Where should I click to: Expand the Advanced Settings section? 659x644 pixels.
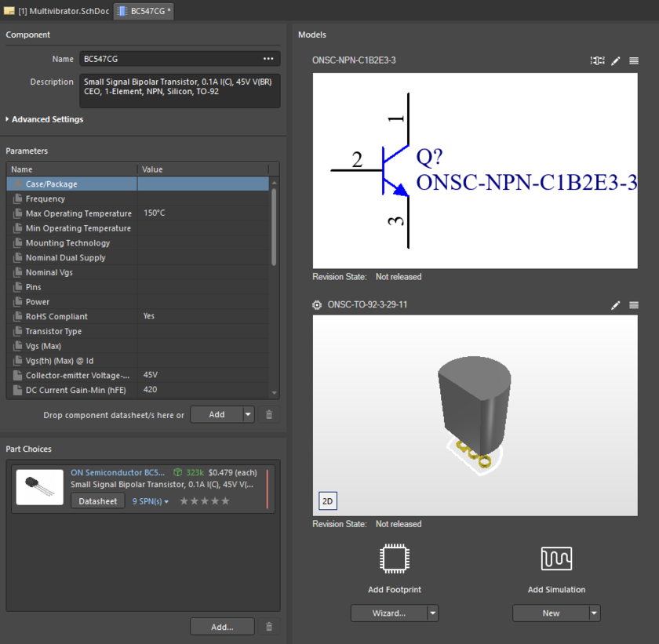tap(44, 119)
